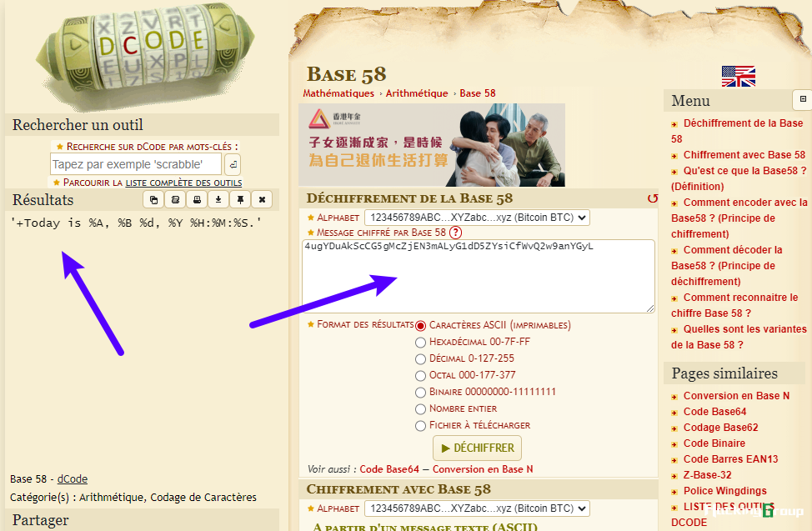Open the encryption Alphabet dropdown
812x531 pixels.
[477, 508]
